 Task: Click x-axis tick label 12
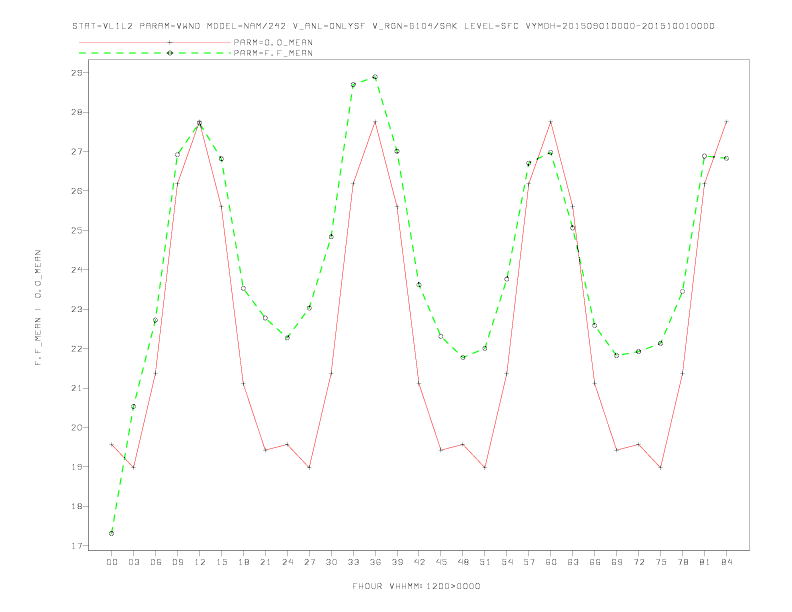(x=200, y=562)
